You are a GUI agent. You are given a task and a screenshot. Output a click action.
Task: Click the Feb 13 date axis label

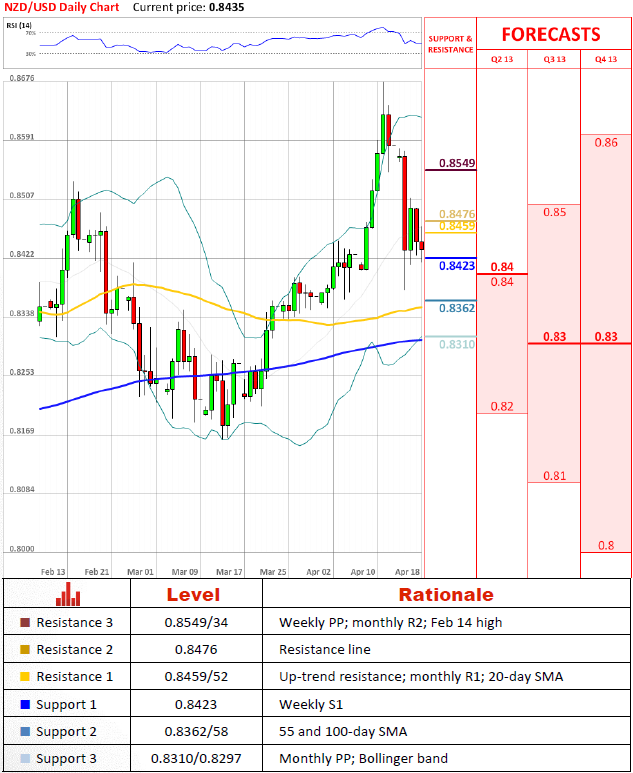(x=53, y=572)
